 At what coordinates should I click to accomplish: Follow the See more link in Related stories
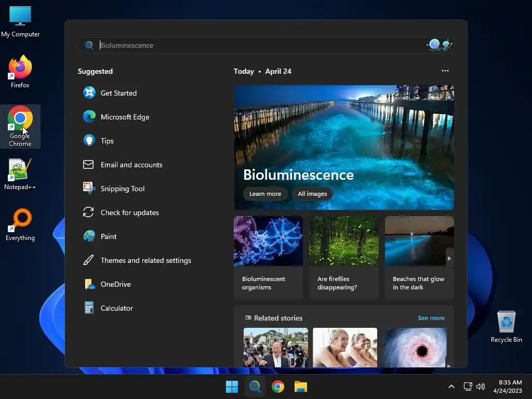431,318
